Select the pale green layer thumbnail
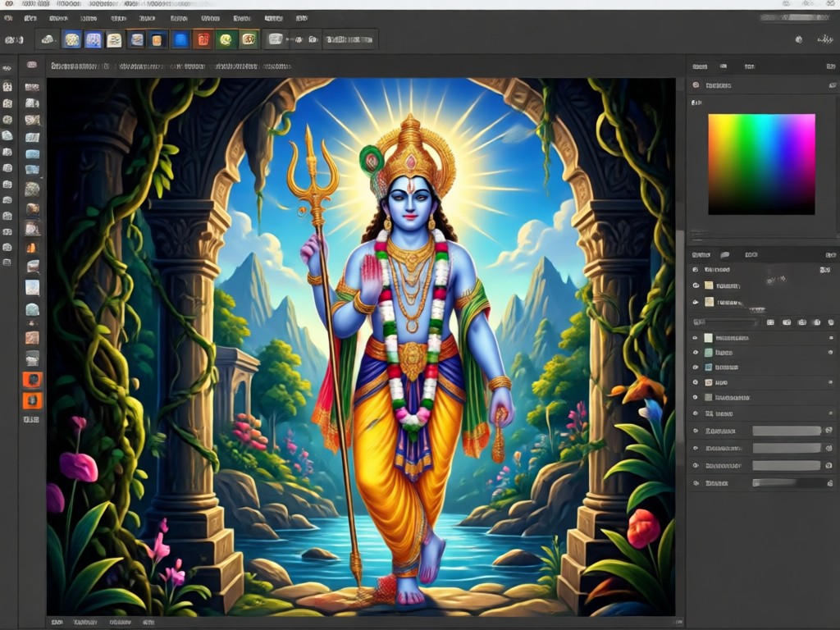 [708, 338]
